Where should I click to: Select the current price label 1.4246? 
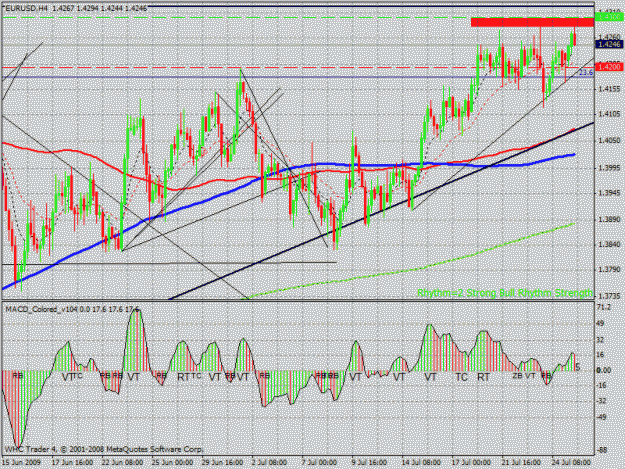609,44
